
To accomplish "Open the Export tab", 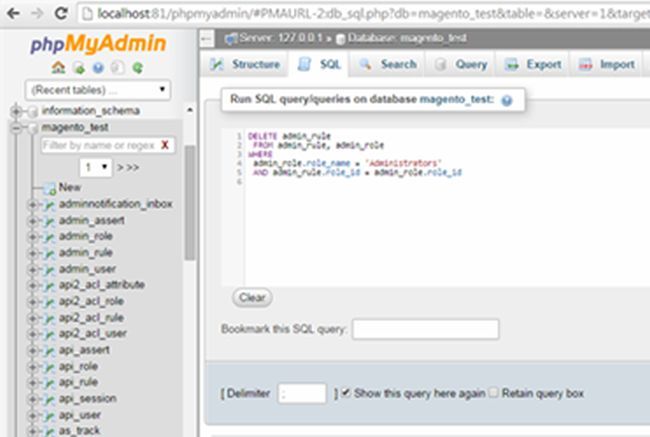I will [x=533, y=64].
